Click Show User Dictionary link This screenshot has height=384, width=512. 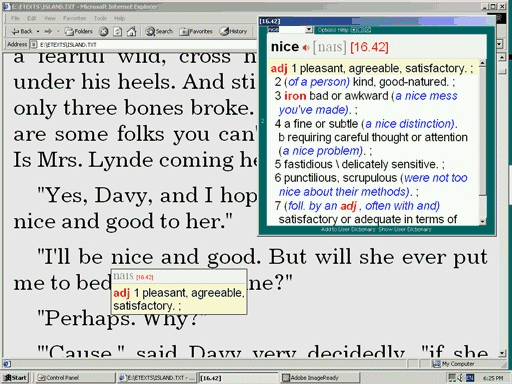pos(405,229)
